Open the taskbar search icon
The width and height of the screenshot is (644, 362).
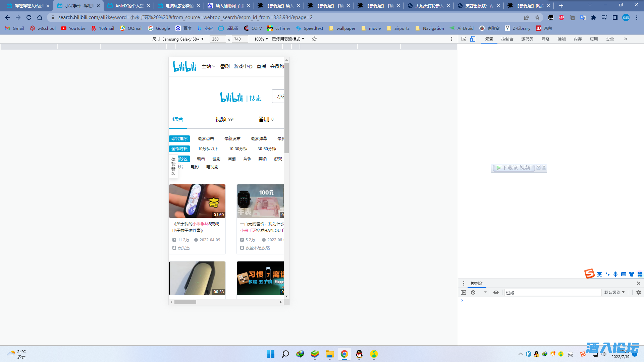click(x=285, y=354)
